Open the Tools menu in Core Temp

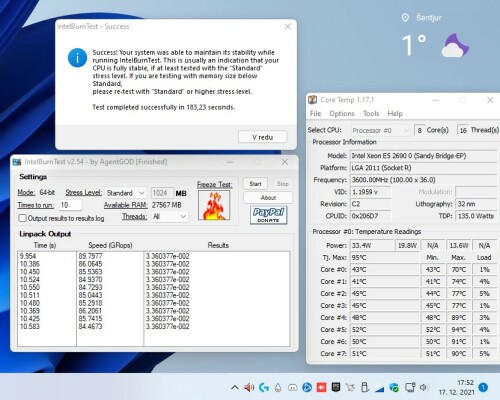(371, 114)
